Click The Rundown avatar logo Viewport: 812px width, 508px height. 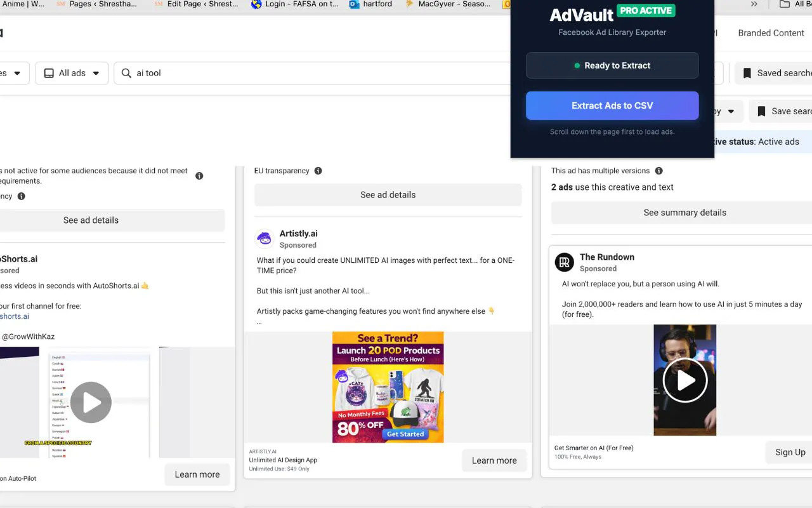565,262
